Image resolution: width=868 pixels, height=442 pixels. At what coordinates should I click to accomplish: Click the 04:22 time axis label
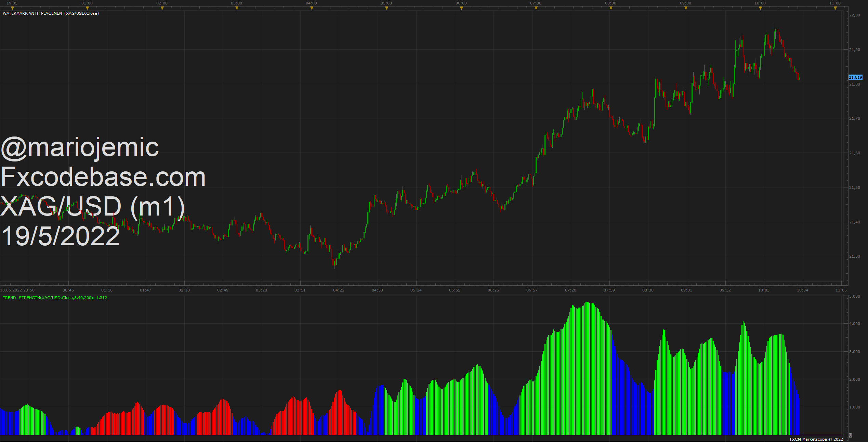(x=339, y=290)
